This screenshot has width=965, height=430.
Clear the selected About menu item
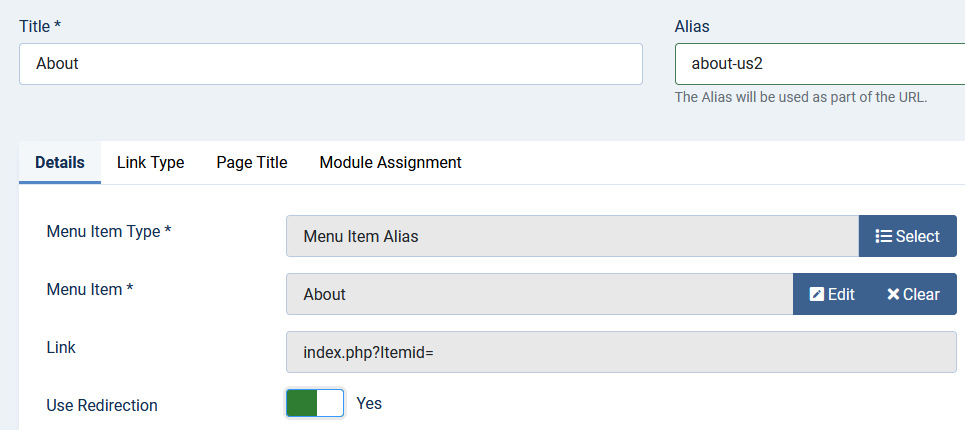(913, 295)
